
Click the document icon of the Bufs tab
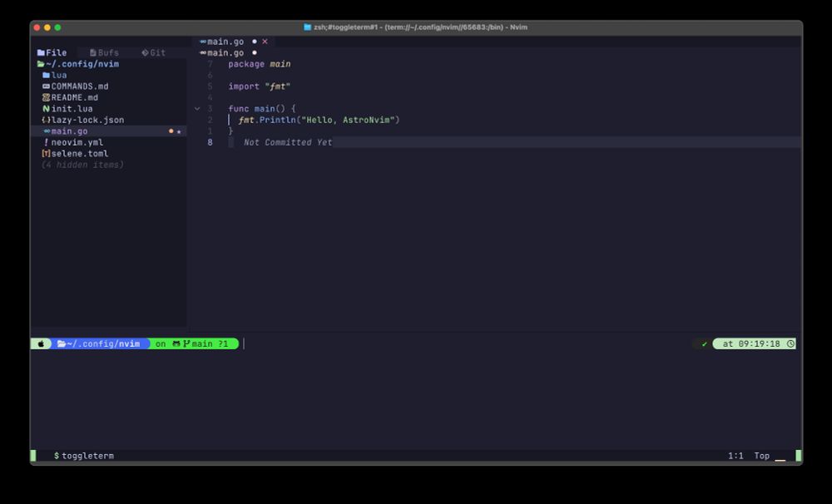(93, 52)
